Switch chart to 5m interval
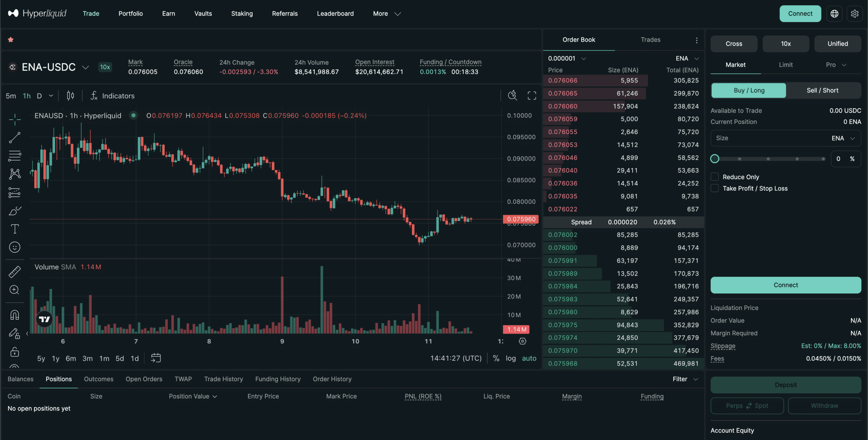This screenshot has height=440, width=868. pos(11,96)
